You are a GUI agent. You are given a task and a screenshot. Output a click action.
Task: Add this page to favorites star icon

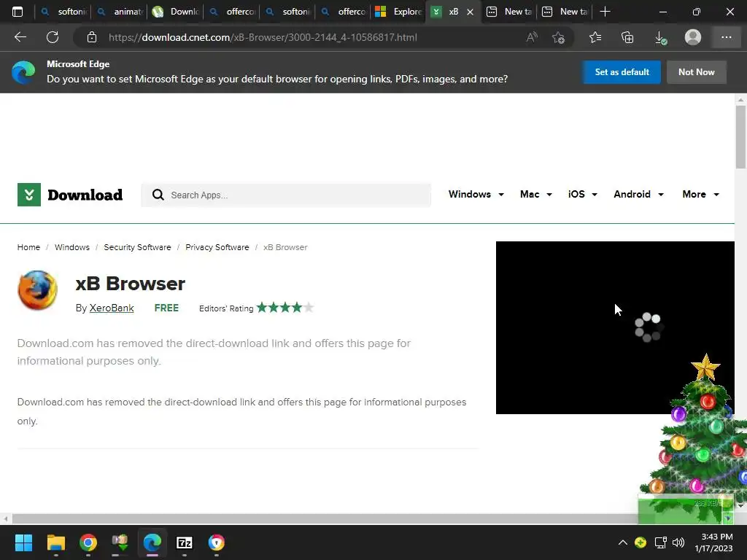558,37
